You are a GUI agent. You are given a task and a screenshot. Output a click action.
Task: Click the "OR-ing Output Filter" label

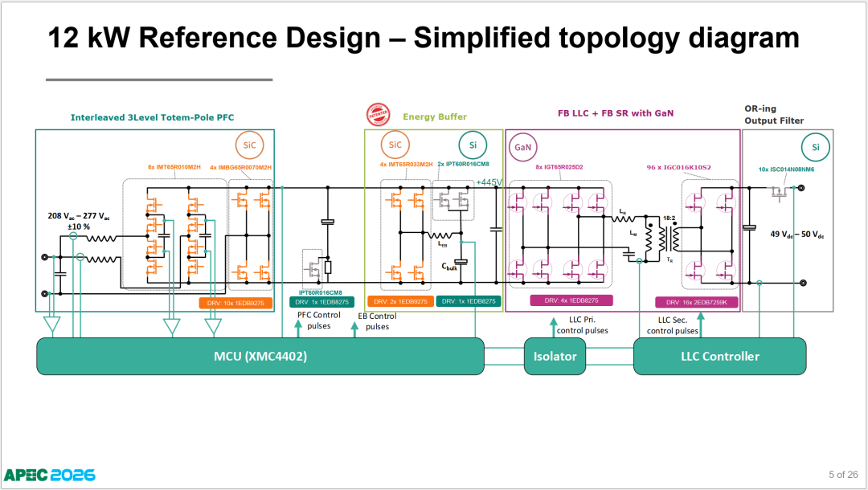(774, 115)
